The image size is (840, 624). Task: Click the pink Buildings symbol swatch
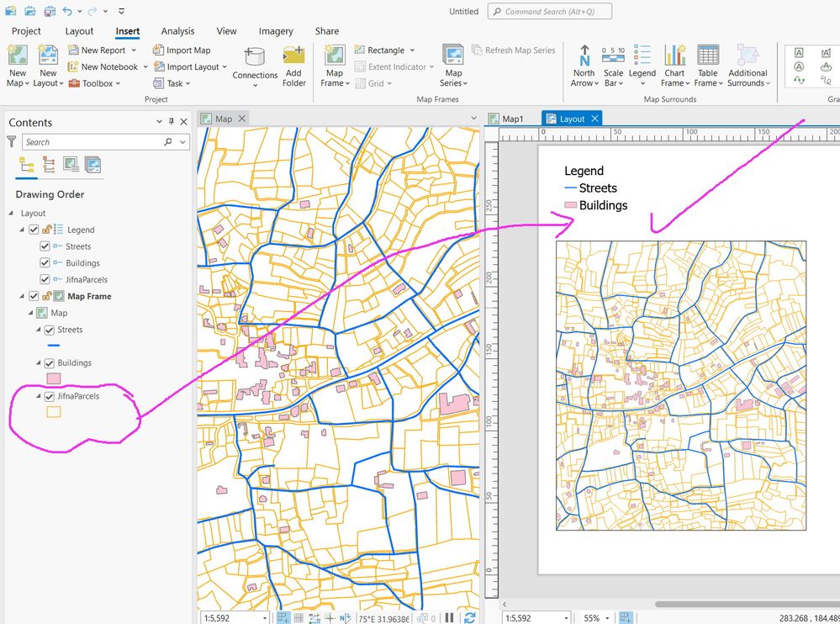tap(53, 378)
